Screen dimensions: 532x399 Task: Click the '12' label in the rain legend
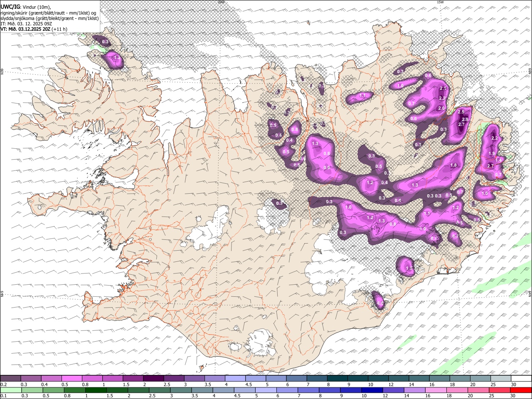click(x=385, y=396)
